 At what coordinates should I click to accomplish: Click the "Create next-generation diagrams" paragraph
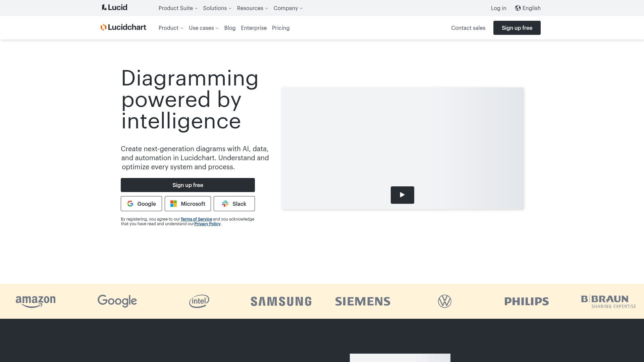(195, 158)
